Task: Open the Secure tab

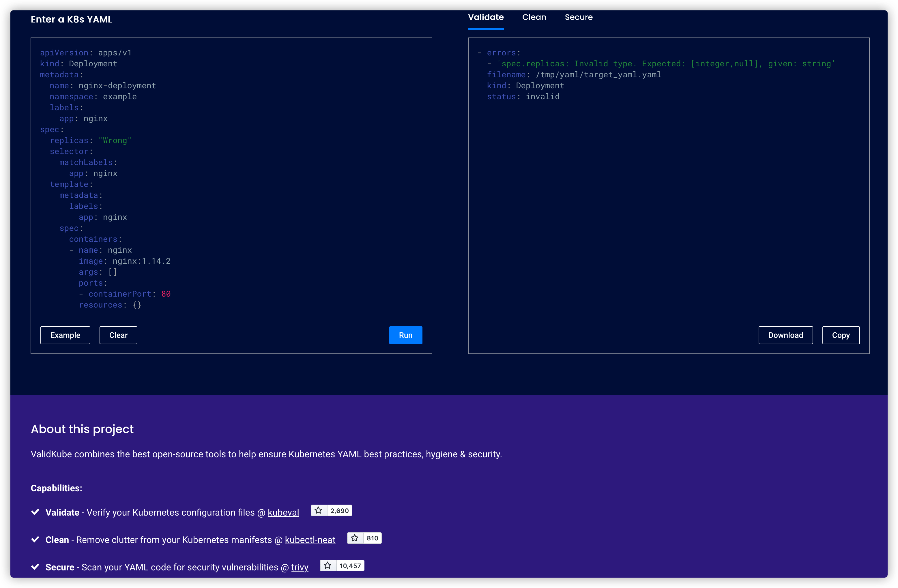Action: click(x=578, y=17)
